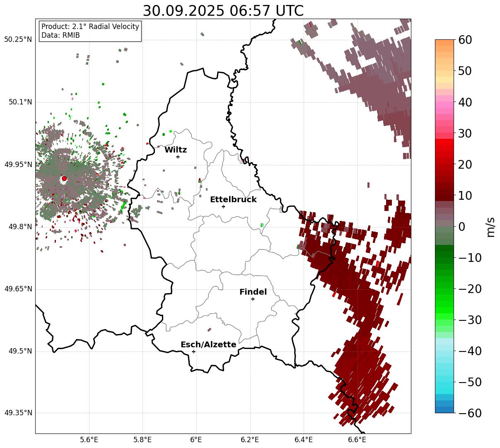Screen dimensions: 500x448
Task: Click the 'Data: RMIB' legend text
Action: tap(60, 36)
